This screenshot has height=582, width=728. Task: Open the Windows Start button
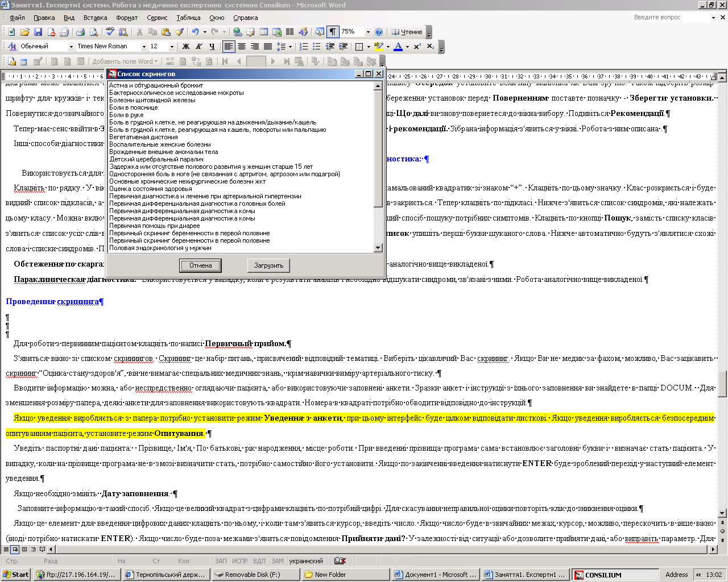(16, 575)
